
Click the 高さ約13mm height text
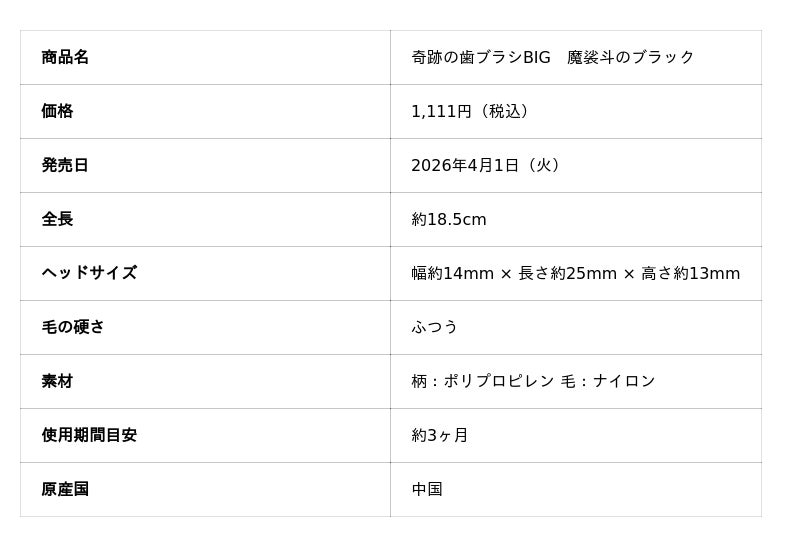pos(691,274)
